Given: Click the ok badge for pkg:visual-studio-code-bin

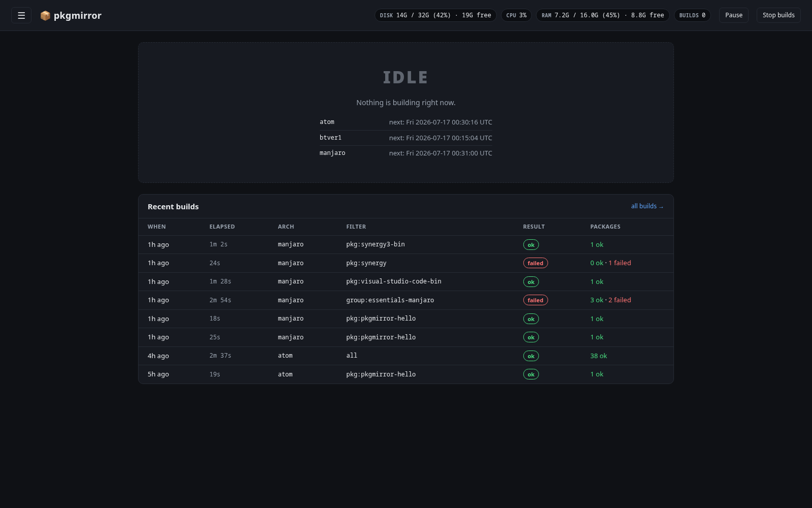Looking at the screenshot, I should [x=531, y=282].
